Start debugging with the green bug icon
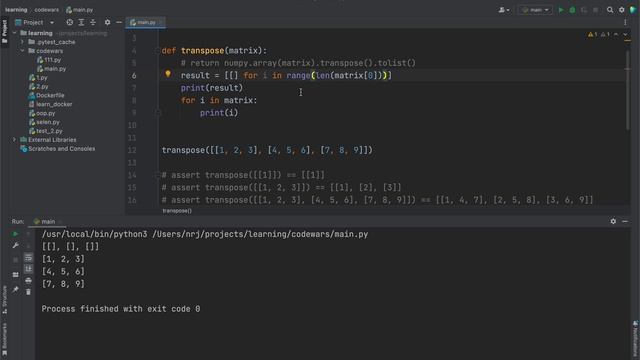This screenshot has height=360, width=640. click(x=572, y=10)
